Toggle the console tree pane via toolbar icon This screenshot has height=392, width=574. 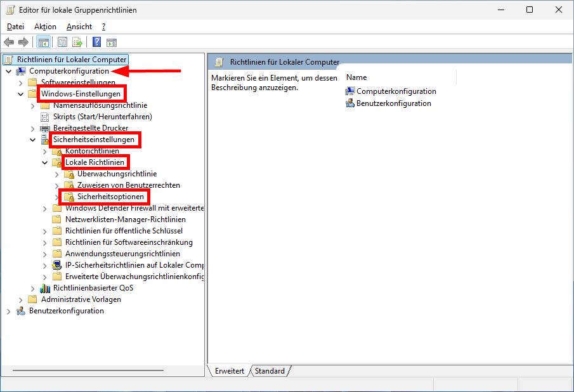point(43,42)
